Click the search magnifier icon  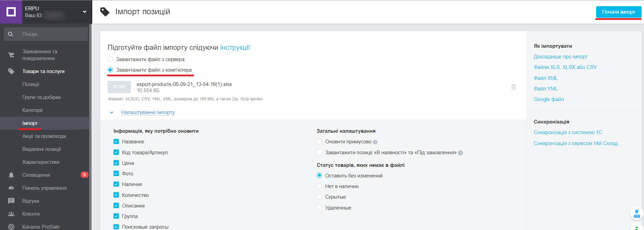(11, 34)
